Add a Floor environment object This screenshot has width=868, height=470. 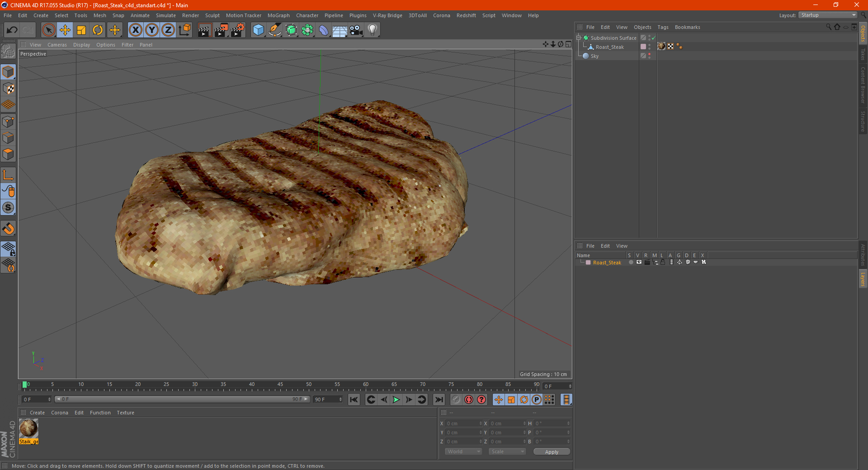(x=340, y=30)
